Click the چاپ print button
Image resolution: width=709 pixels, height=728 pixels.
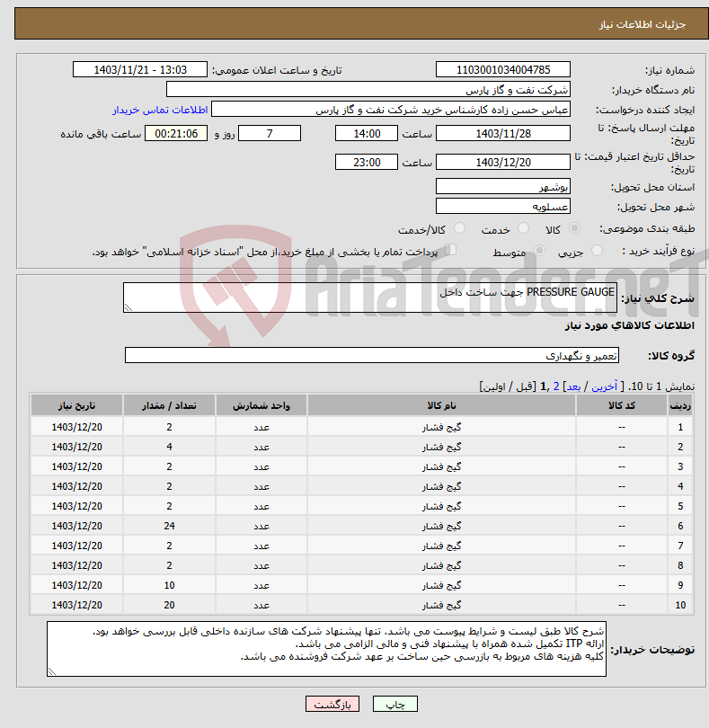click(x=395, y=704)
